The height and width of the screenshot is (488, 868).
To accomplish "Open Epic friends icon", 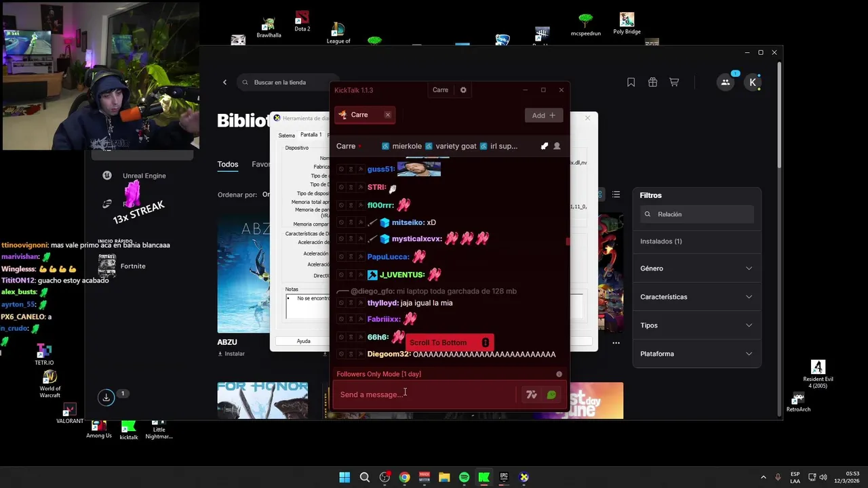I will pyautogui.click(x=726, y=82).
